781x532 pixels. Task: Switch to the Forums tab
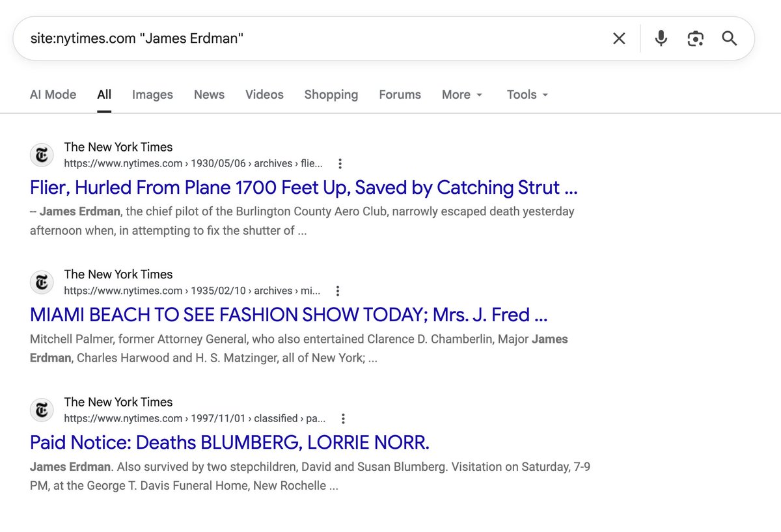400,94
